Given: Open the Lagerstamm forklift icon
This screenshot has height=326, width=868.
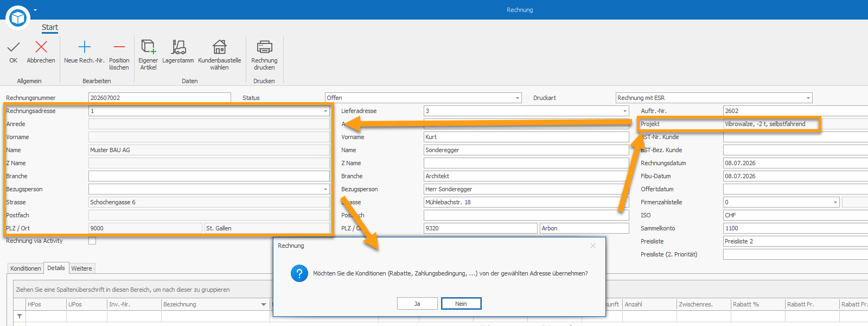Looking at the screenshot, I should coord(178,47).
